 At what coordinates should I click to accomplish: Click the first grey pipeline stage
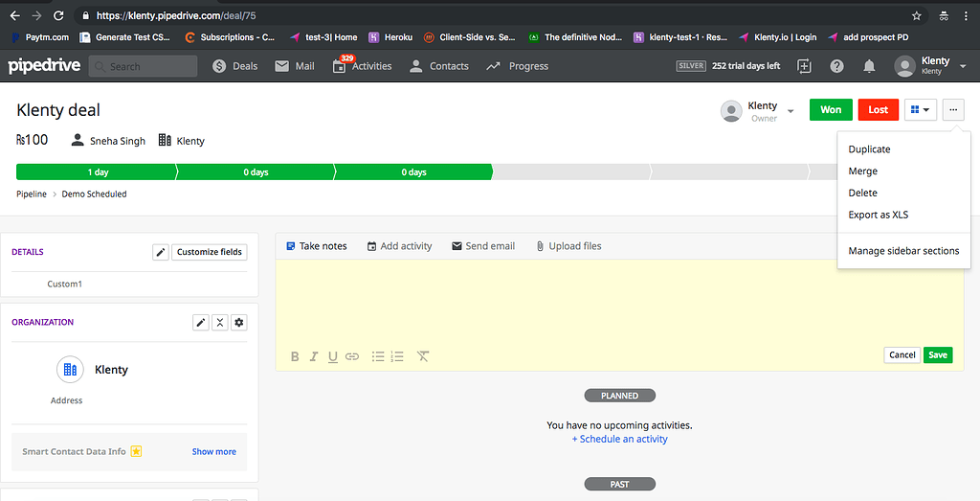tap(572, 172)
